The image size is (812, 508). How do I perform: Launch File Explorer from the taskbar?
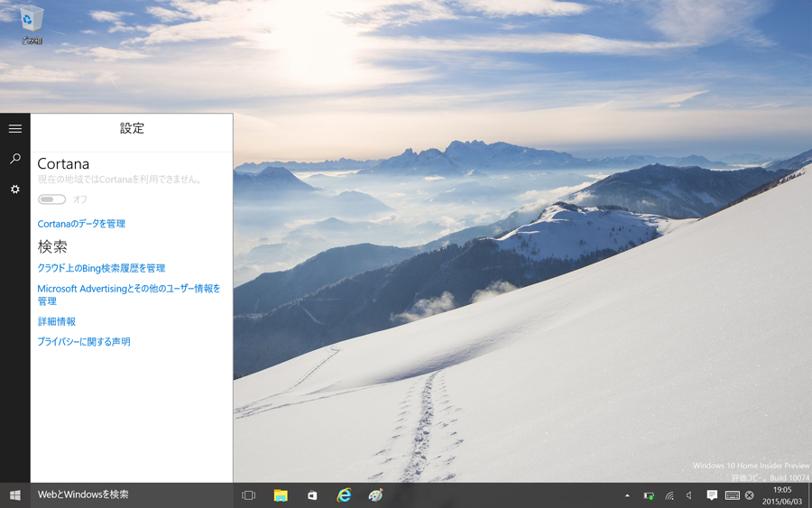[281, 495]
